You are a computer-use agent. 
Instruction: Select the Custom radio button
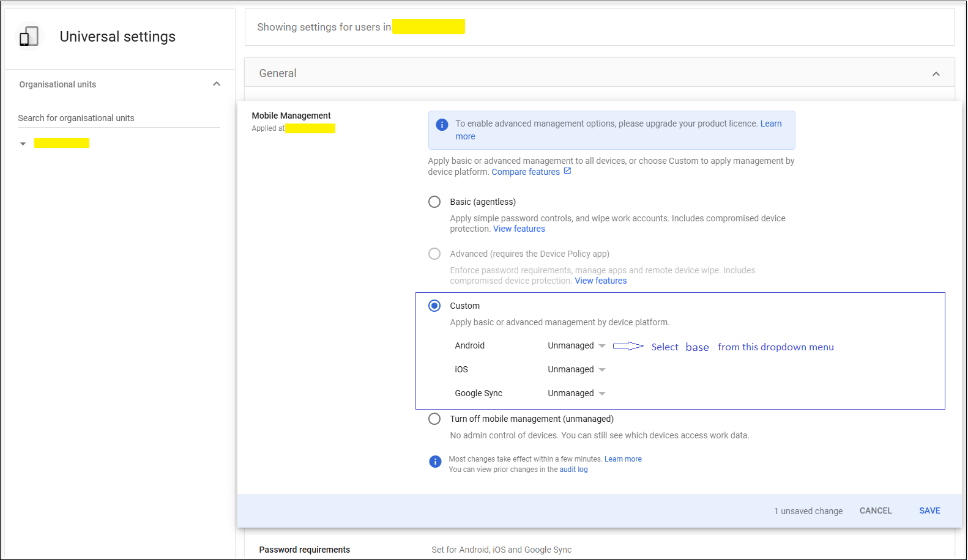point(434,306)
